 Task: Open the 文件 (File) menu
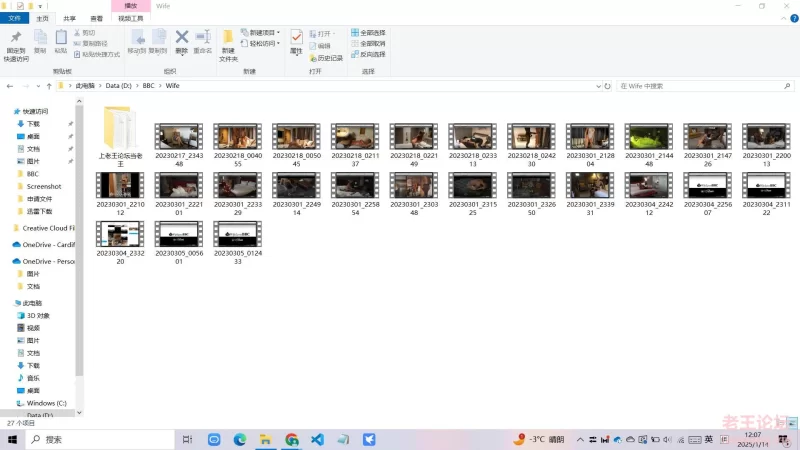pos(15,18)
